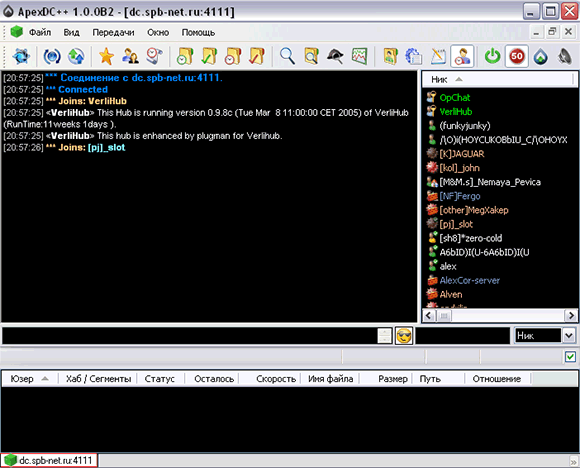Open ADL Search folder-magnifier icon
The image size is (580, 468).
click(311, 57)
